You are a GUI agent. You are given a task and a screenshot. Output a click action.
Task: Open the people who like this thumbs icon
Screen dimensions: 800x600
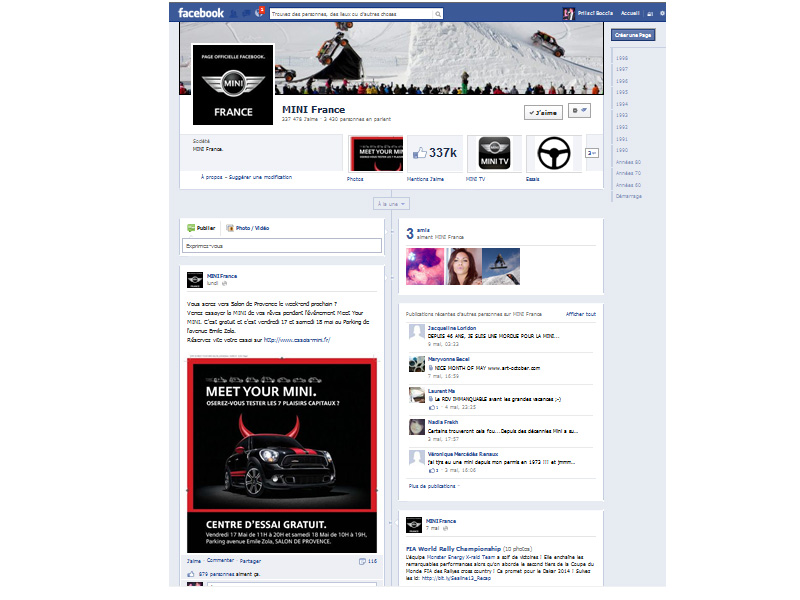pos(190,574)
